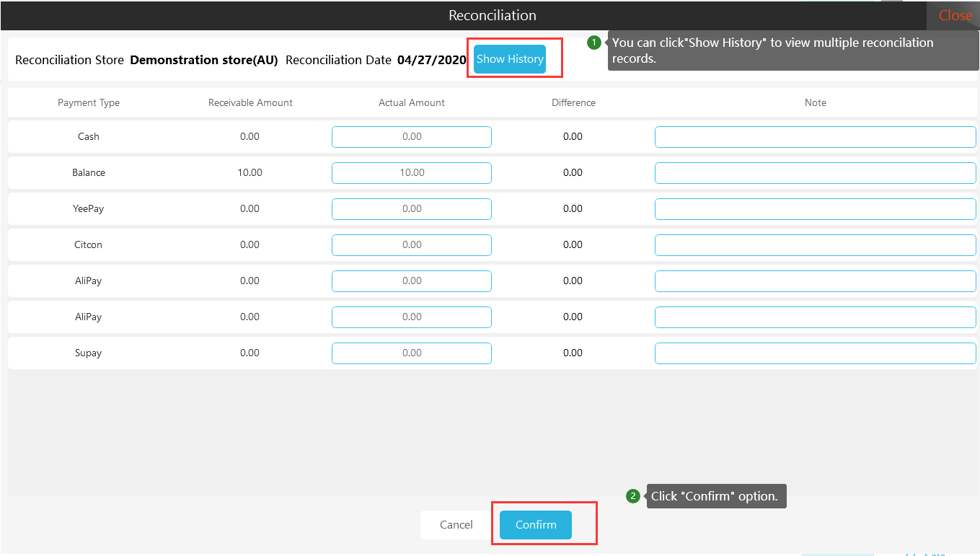980x556 pixels.
Task: Click the second AliPay row note field
Action: click(815, 317)
